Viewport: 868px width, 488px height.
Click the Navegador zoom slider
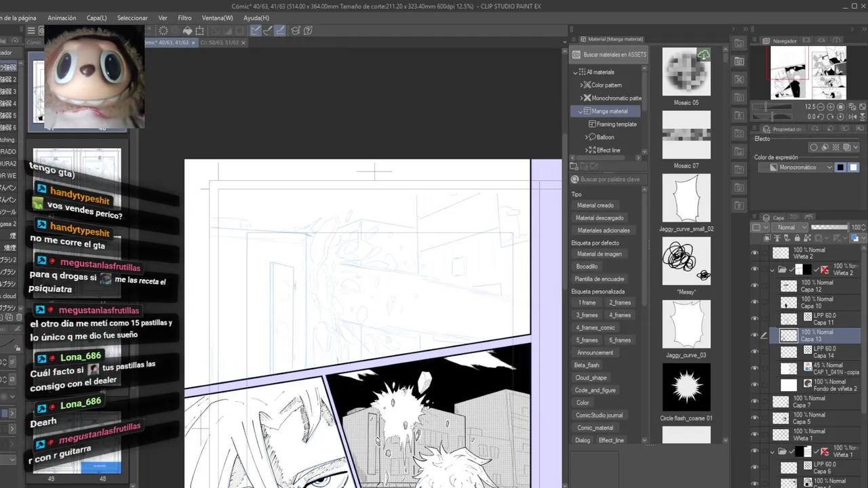click(772, 107)
